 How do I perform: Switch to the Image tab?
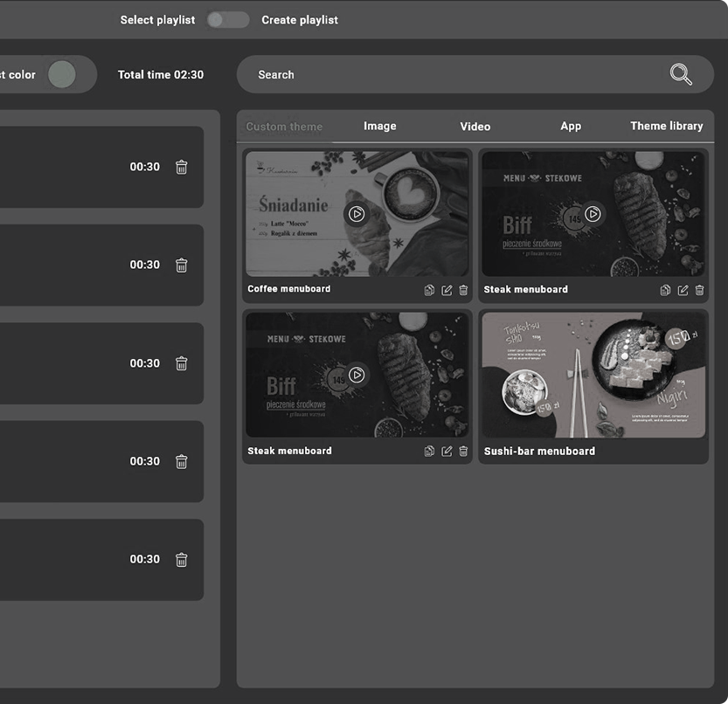[379, 127]
